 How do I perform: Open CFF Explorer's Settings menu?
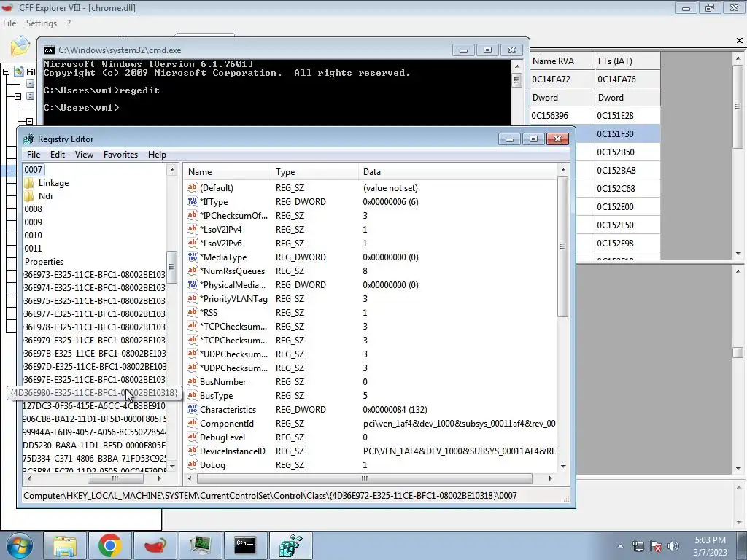tap(42, 23)
